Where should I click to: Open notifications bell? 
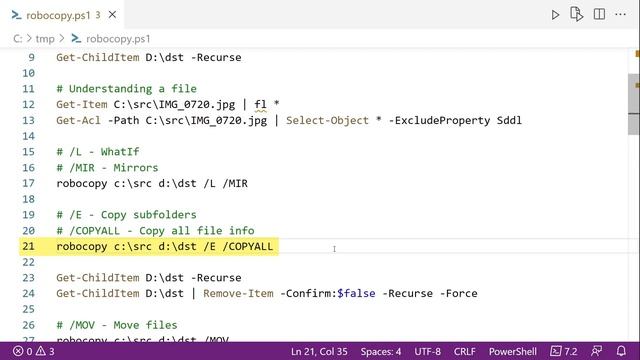[x=621, y=351]
